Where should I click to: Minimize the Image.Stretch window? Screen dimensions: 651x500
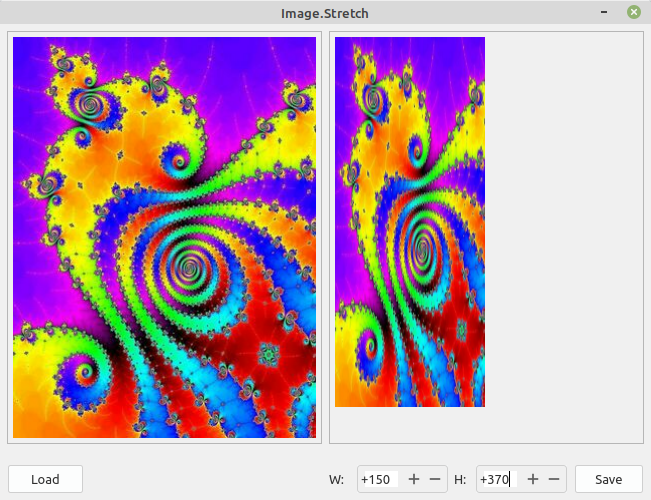[x=603, y=12]
